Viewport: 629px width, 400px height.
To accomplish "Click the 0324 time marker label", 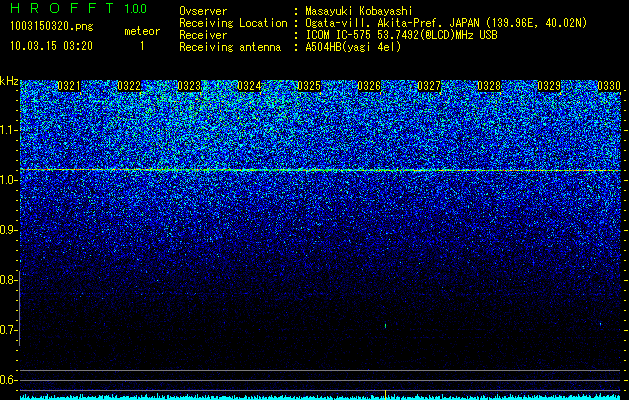I will (x=249, y=86).
